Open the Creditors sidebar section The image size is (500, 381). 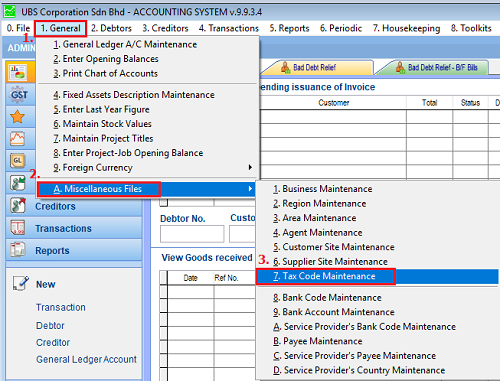[x=74, y=206]
